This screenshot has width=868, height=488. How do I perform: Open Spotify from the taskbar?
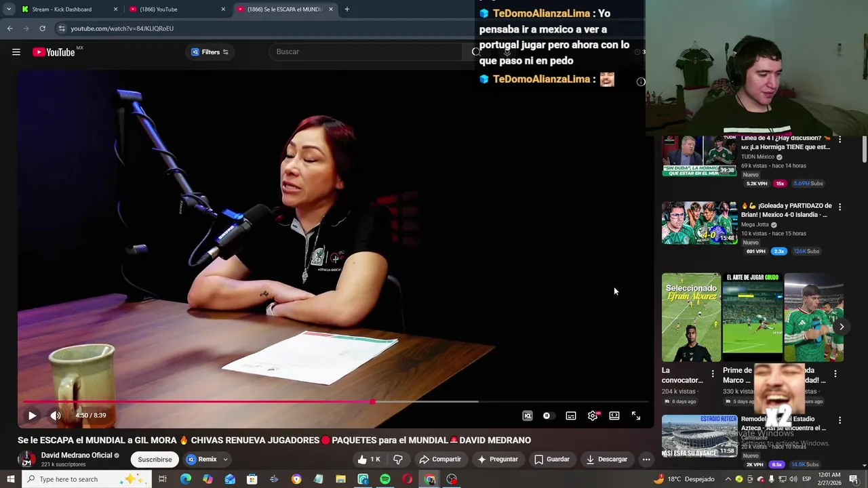click(385, 479)
